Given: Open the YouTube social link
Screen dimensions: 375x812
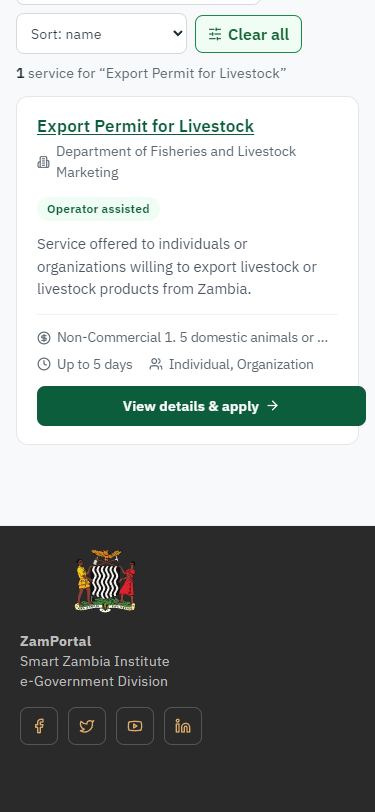Looking at the screenshot, I should click(135, 726).
